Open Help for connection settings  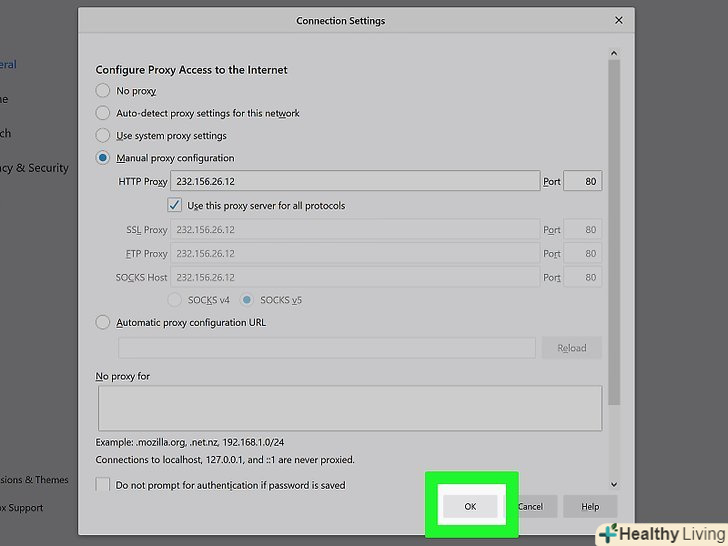point(590,507)
